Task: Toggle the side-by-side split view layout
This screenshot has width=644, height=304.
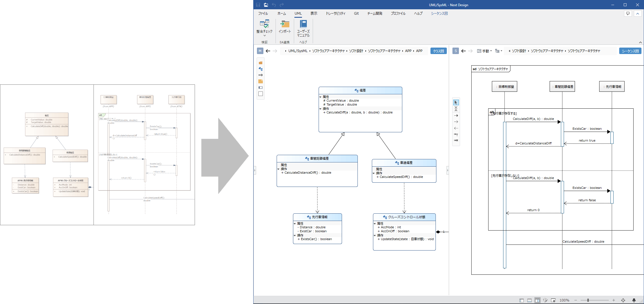Action: [x=537, y=300]
